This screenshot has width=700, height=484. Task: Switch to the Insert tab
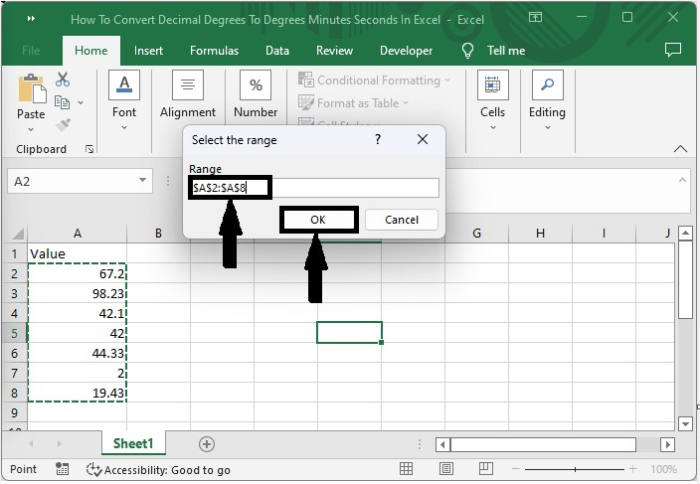(148, 50)
